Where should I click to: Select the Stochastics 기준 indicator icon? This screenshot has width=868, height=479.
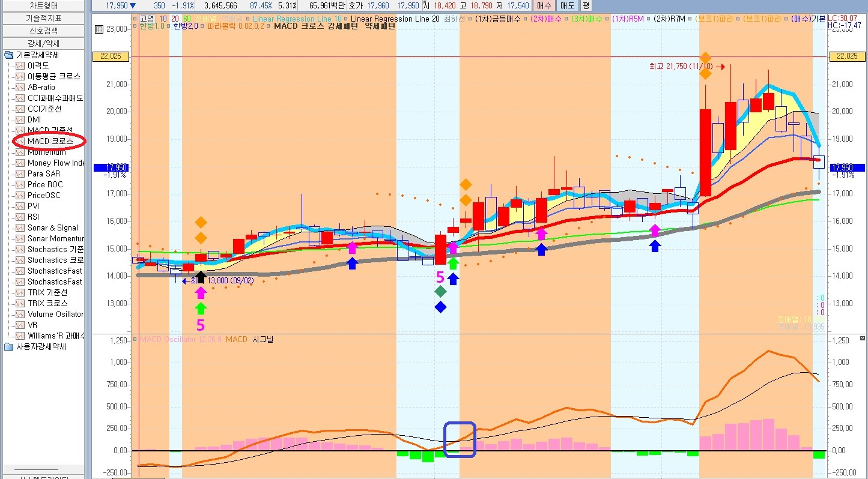[x=20, y=250]
